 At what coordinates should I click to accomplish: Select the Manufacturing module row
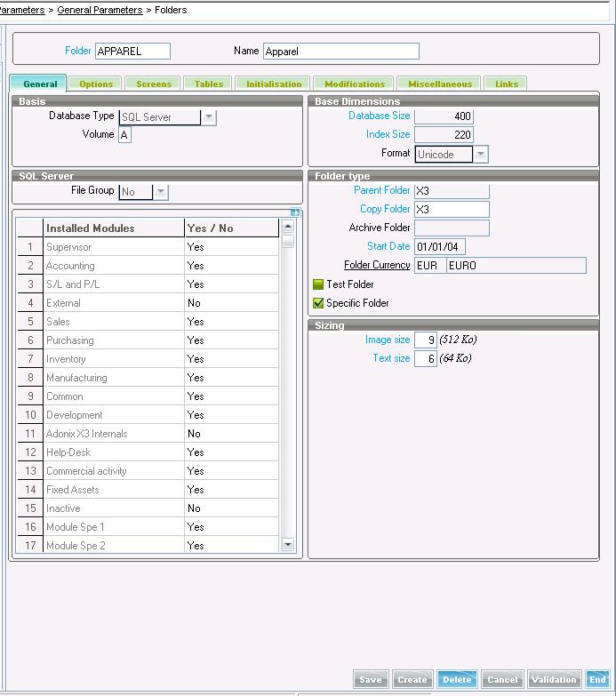pyautogui.click(x=148, y=377)
